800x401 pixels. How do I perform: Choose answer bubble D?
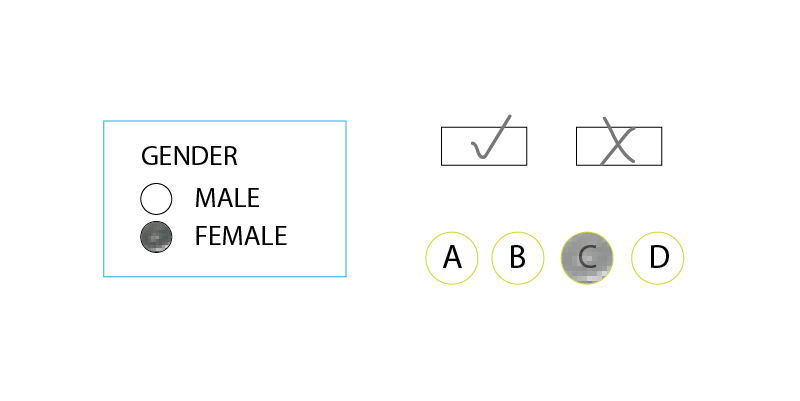(x=658, y=258)
